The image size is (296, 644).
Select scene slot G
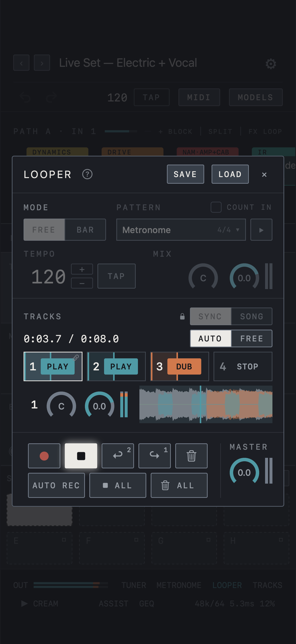pyautogui.click(x=184, y=548)
